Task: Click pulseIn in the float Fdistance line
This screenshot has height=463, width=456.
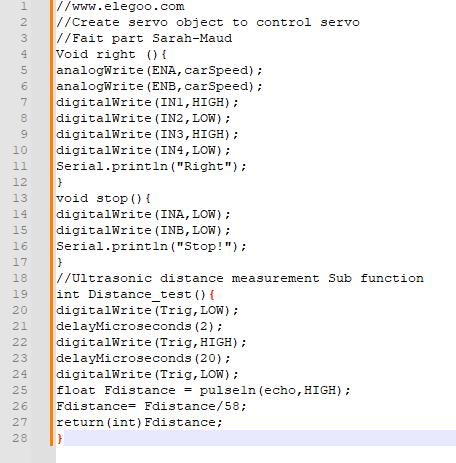Action: pos(228,390)
